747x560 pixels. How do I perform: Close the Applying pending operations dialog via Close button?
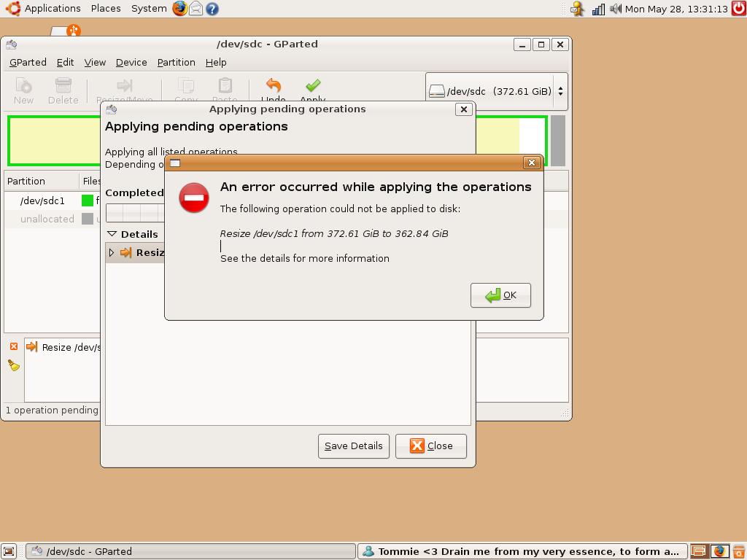(x=430, y=446)
